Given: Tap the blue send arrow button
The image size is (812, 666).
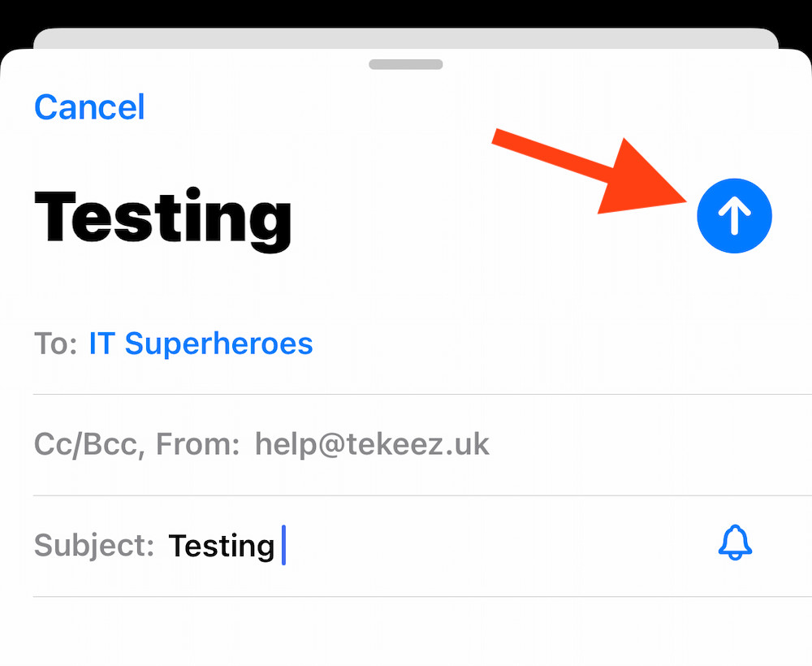Looking at the screenshot, I should point(734,215).
